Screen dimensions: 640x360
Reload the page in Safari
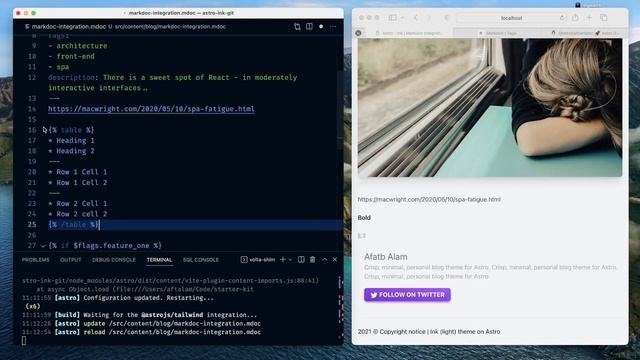point(562,18)
